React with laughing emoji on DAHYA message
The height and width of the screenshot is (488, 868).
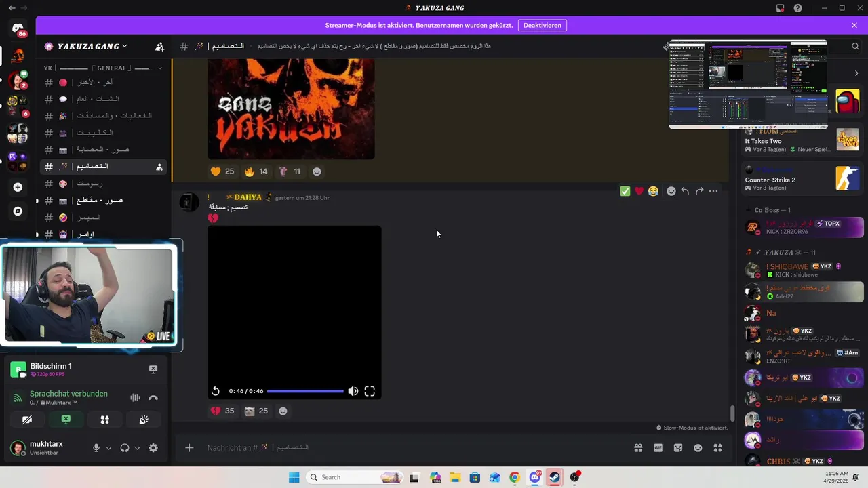(x=653, y=191)
